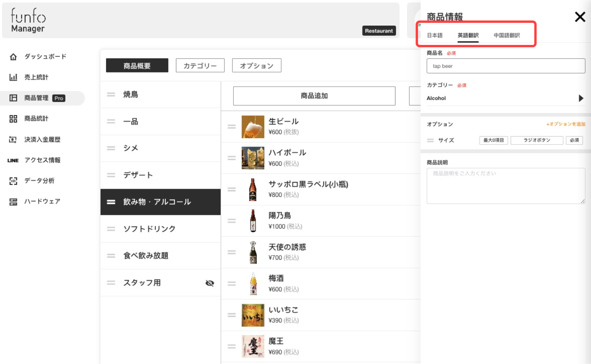Click the 決済入金履歴 payment icon

click(x=13, y=139)
